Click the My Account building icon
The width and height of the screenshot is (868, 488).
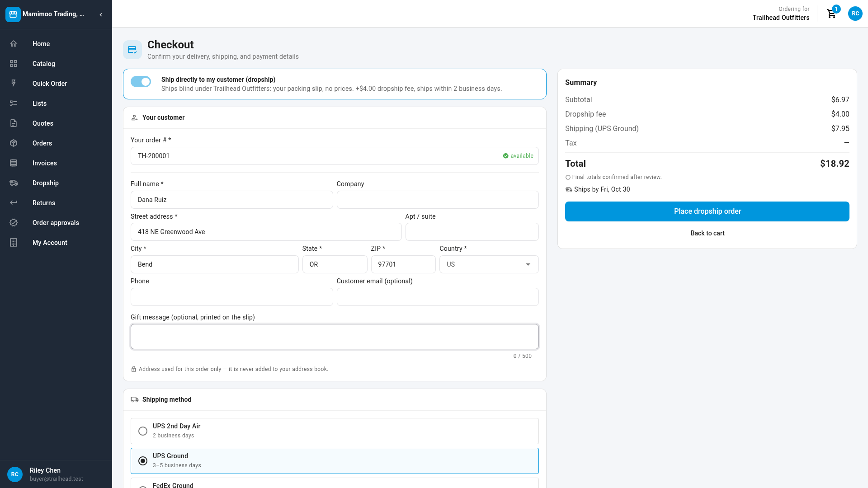click(14, 243)
